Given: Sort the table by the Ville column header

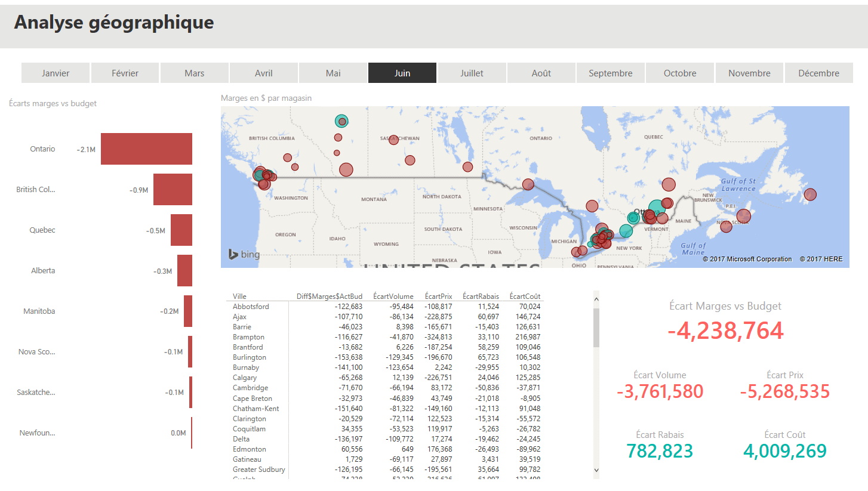Looking at the screenshot, I should [x=239, y=296].
